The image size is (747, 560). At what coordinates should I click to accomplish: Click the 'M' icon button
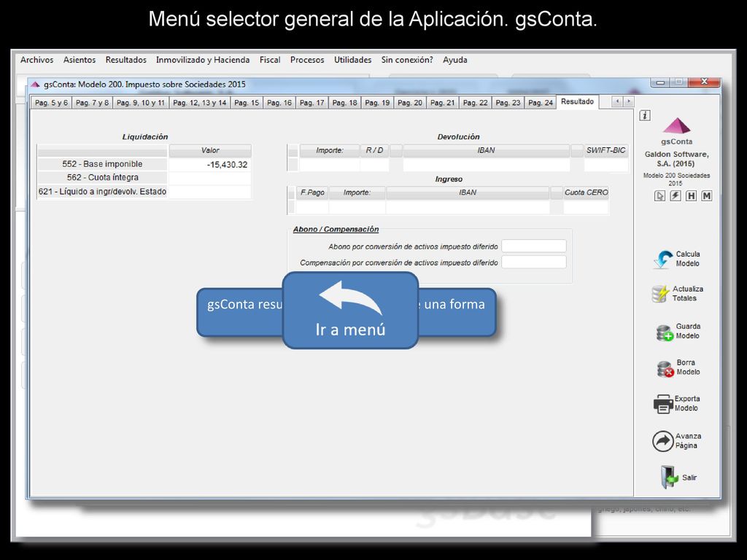(x=706, y=195)
